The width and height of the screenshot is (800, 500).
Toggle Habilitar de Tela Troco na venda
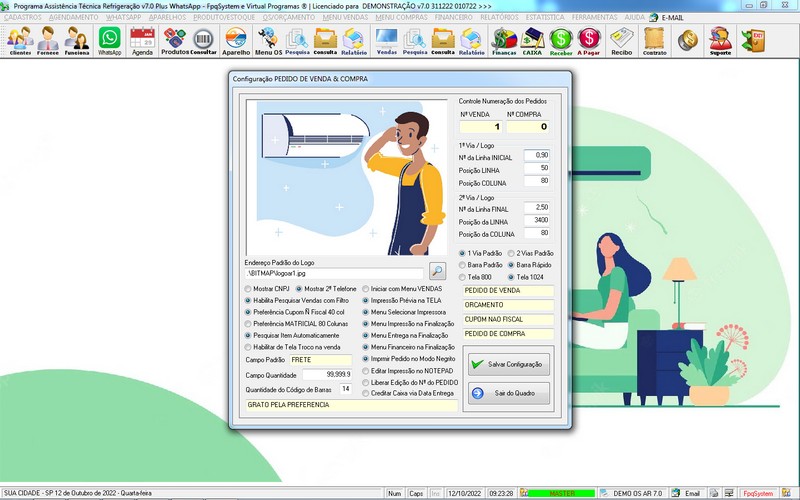[293, 347]
